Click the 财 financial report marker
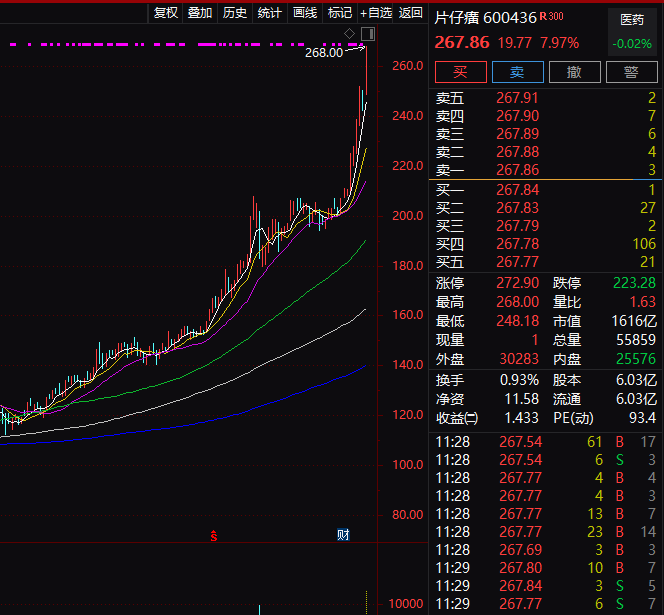664x615 pixels. click(x=343, y=535)
